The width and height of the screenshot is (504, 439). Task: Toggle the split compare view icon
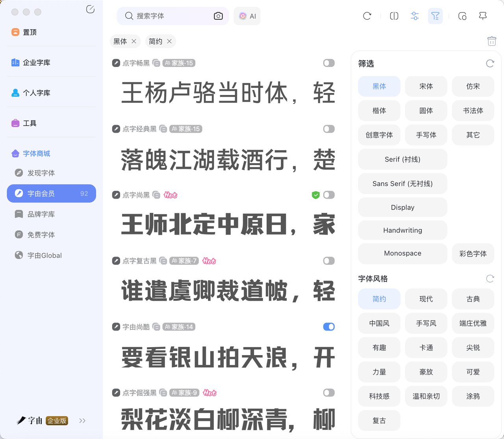394,16
